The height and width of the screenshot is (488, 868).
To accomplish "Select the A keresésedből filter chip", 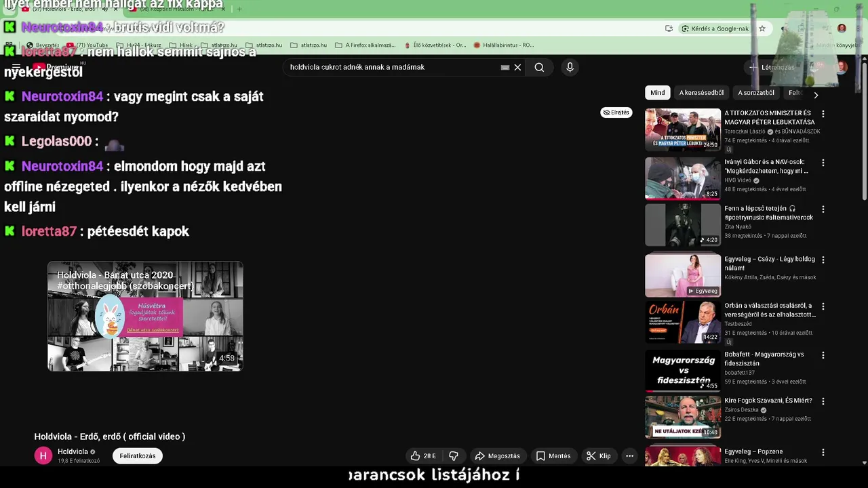I will pos(702,93).
